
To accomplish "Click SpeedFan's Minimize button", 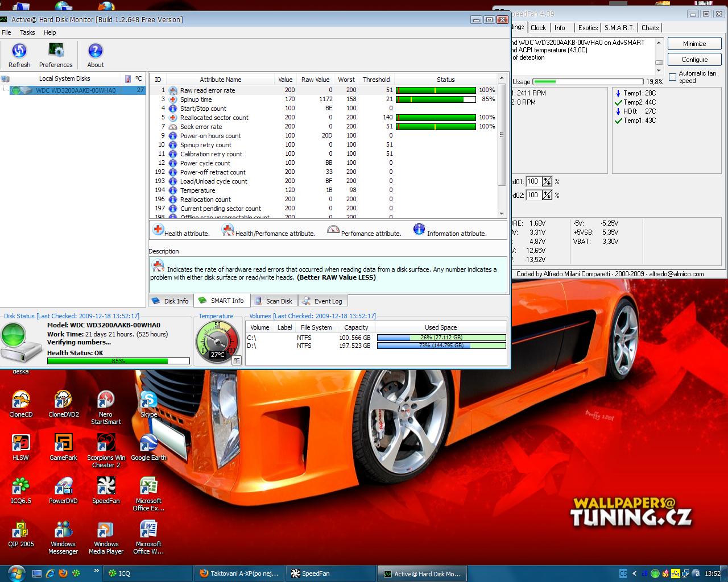I will point(694,44).
